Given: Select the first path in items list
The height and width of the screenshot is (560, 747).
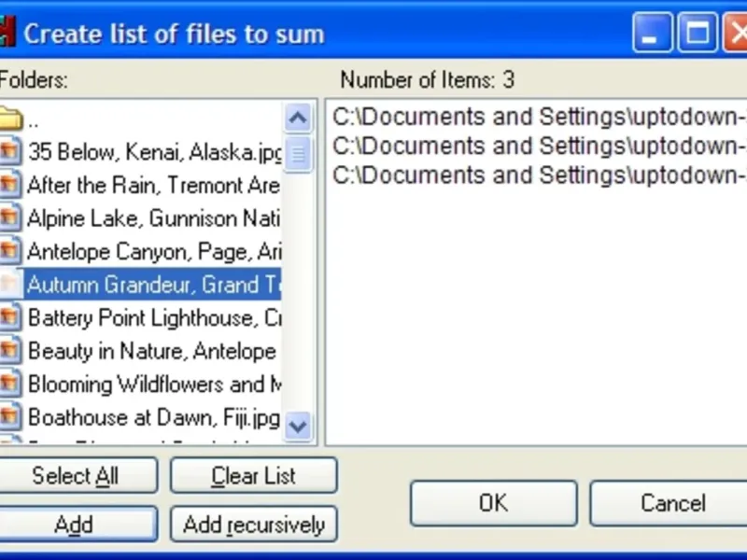Looking at the screenshot, I should (539, 118).
